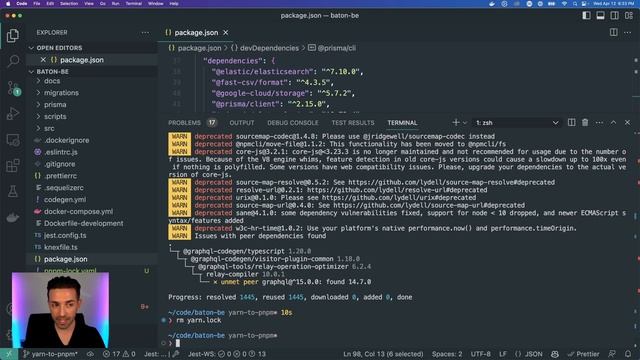Open errors and warnings status item
This screenshot has width=640, height=360.
119,354
